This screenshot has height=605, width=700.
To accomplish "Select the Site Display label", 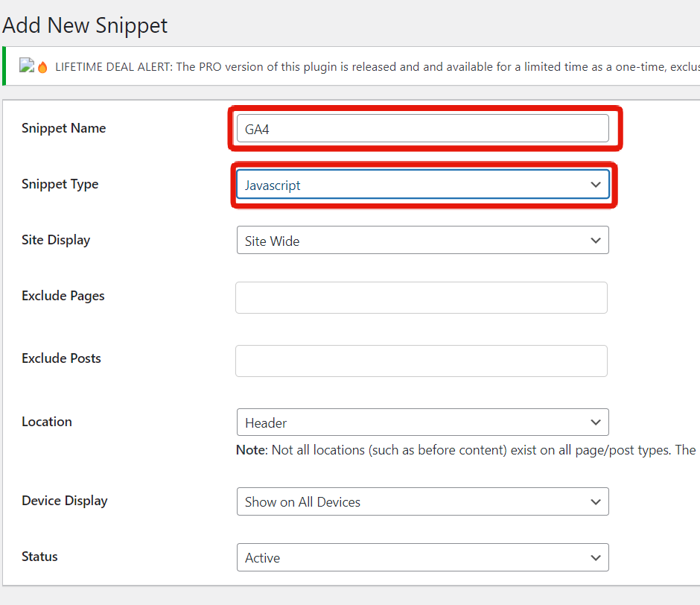I will click(x=56, y=240).
